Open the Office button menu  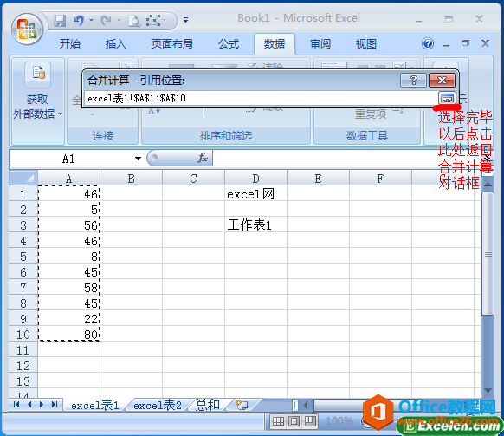[27, 29]
